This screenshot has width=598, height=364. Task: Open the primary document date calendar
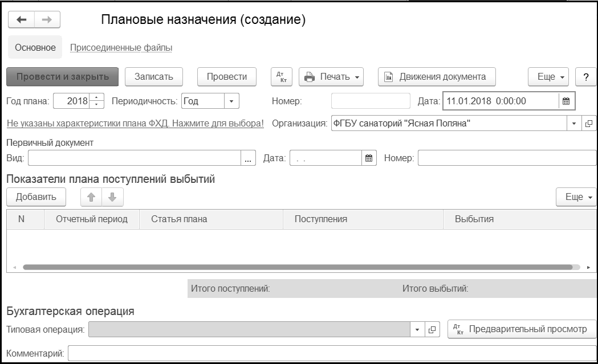pos(369,158)
